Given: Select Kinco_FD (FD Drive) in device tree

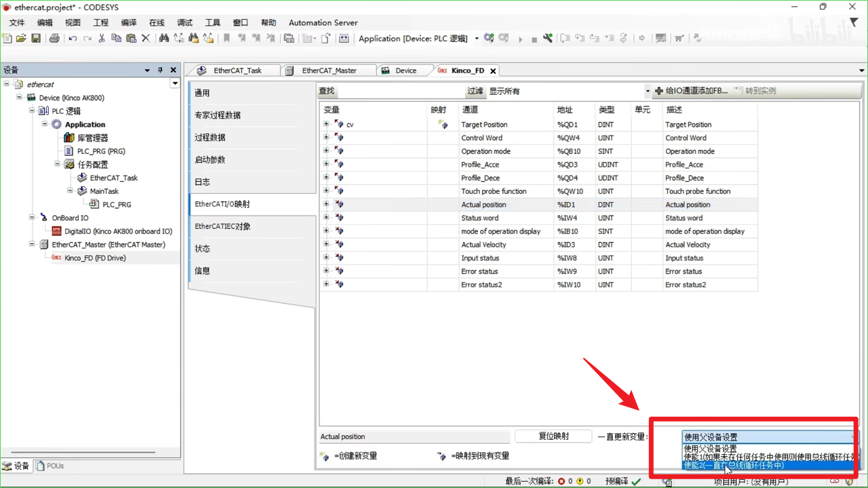Looking at the screenshot, I should 95,258.
